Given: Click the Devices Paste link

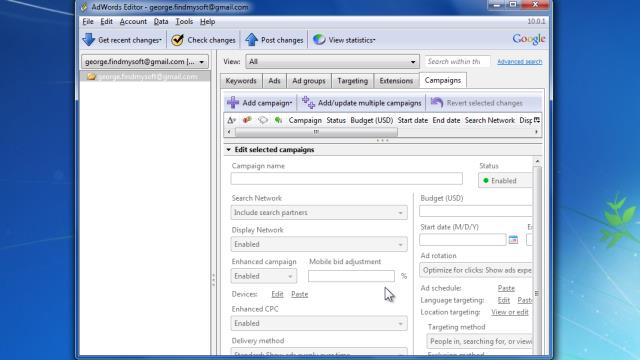Looking at the screenshot, I should 299,294.
